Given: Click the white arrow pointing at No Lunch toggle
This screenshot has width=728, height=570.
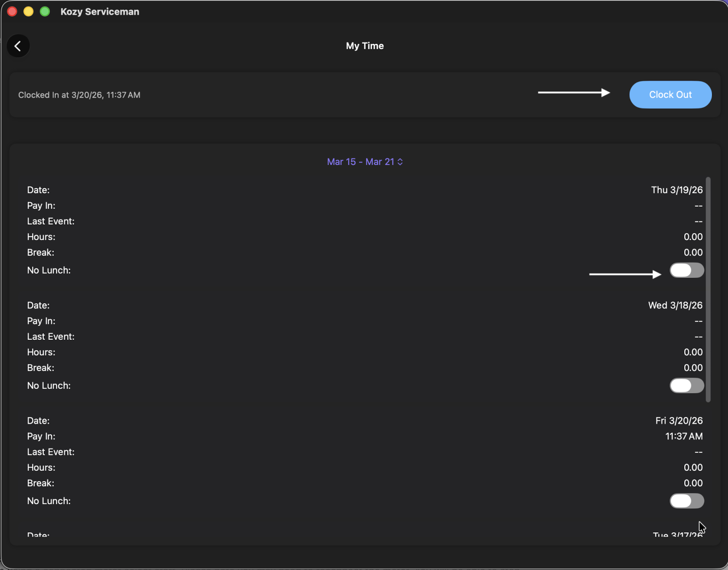Looking at the screenshot, I should point(625,274).
